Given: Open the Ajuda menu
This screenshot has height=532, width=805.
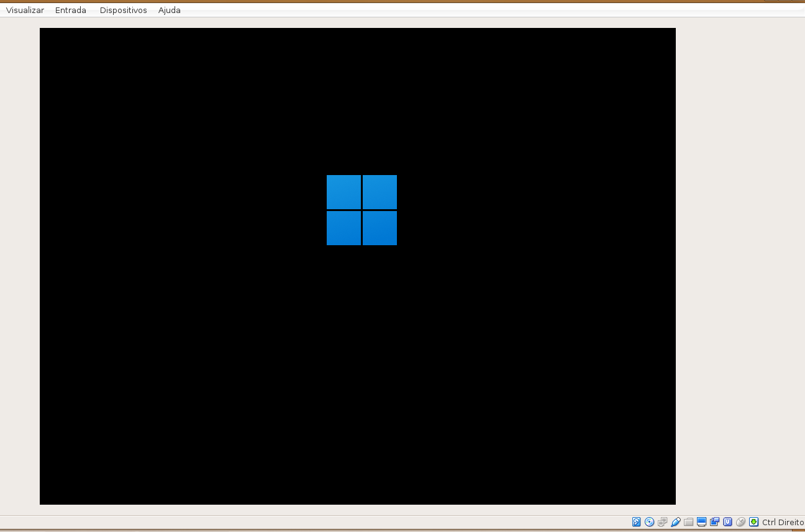Looking at the screenshot, I should coord(170,11).
